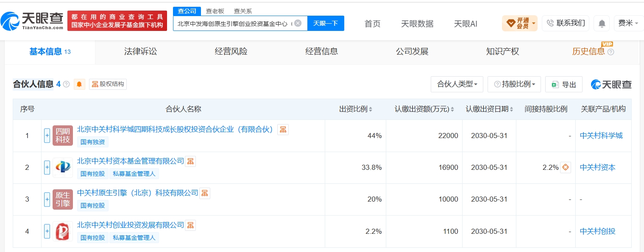Open equity structure icon for 北京中关村资本基金管理有限公司
The height and width of the screenshot is (252, 644).
190,161
